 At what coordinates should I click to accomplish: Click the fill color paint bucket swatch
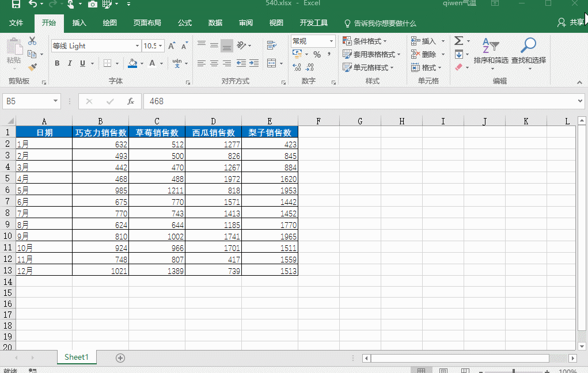tap(132, 63)
